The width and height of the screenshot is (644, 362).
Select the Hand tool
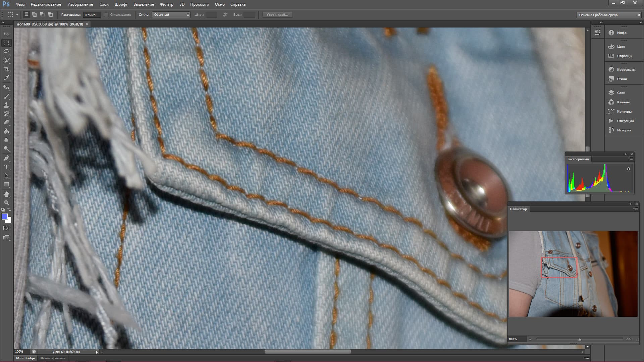(x=6, y=194)
